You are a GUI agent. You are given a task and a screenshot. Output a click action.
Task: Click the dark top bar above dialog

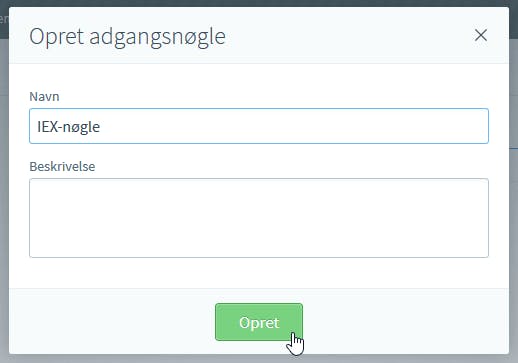tap(259, 3)
